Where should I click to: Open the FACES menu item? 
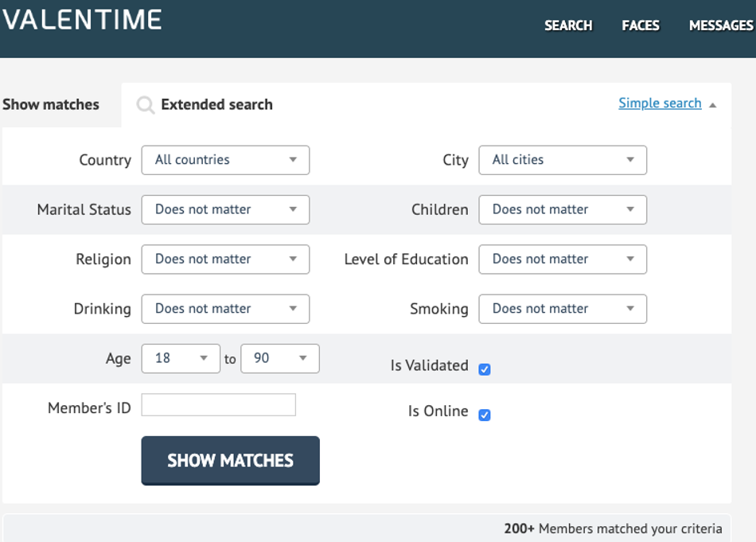pos(641,25)
